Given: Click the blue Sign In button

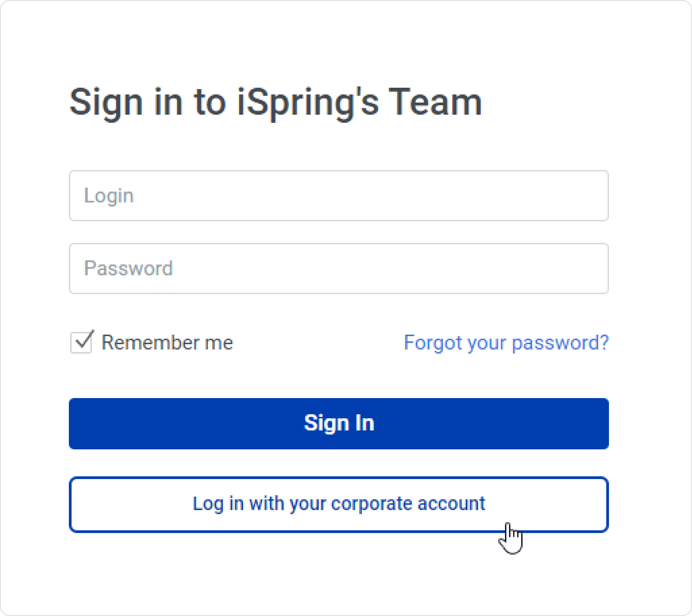Looking at the screenshot, I should (339, 423).
